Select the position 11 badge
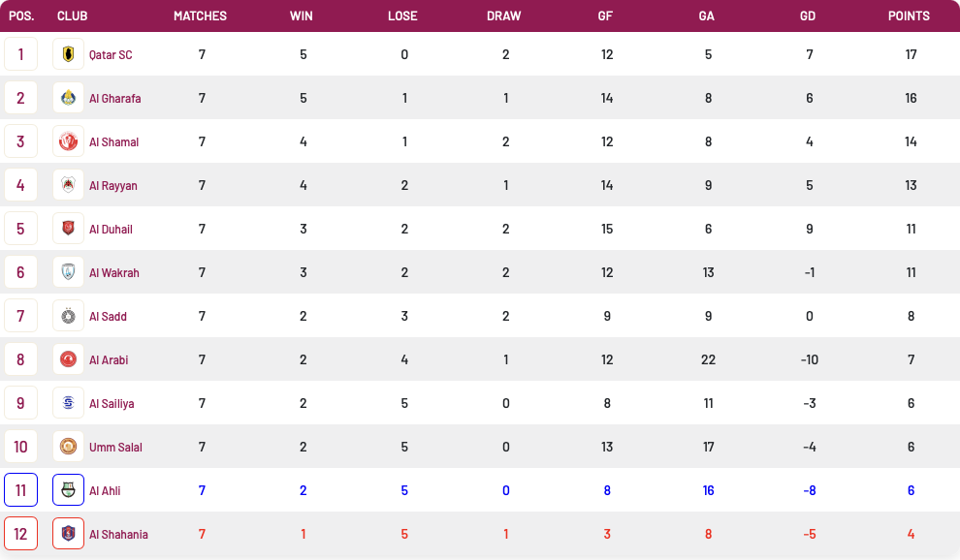Viewport: 960px width, 560px height. tap(20, 489)
